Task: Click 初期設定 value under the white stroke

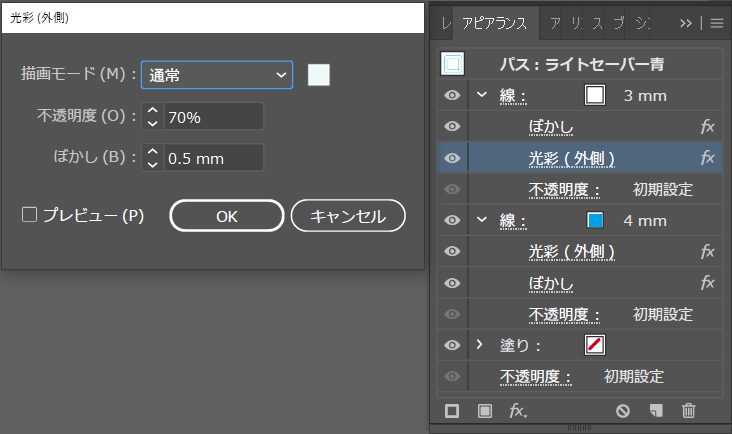Action: pos(662,189)
